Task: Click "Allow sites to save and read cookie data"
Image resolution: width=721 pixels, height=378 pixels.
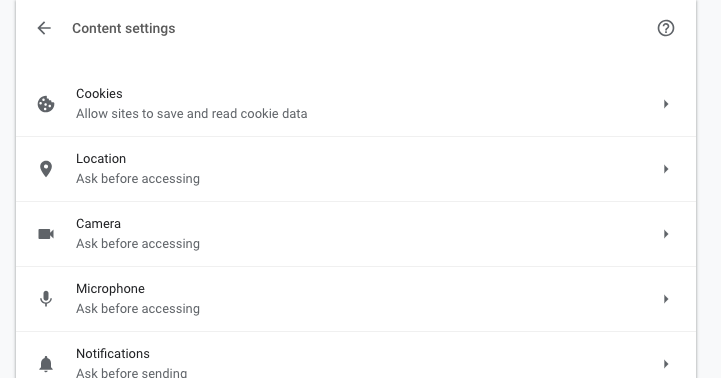Action: [192, 114]
